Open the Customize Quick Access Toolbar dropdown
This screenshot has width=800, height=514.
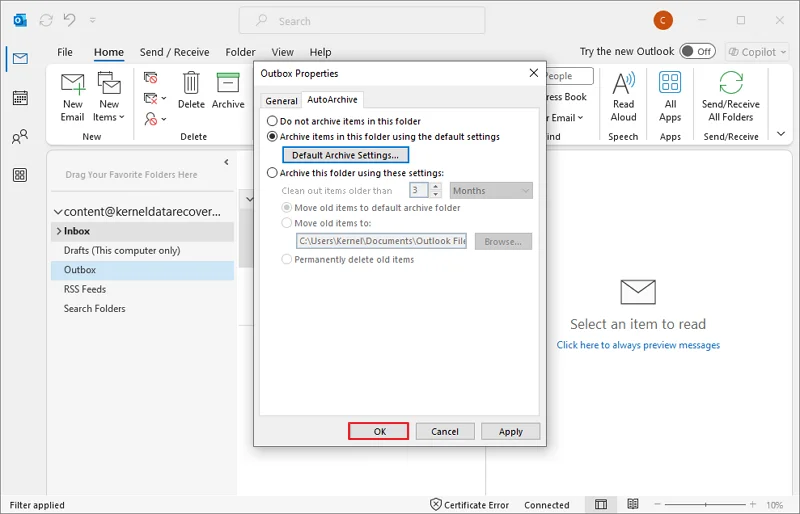click(92, 20)
